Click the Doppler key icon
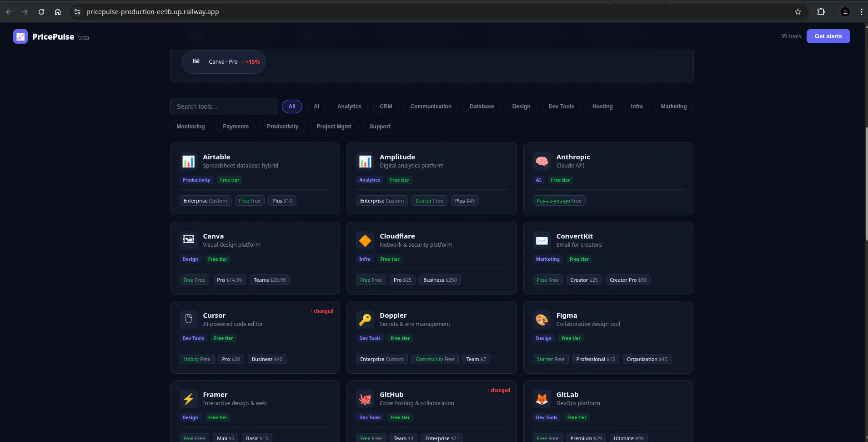 365,320
